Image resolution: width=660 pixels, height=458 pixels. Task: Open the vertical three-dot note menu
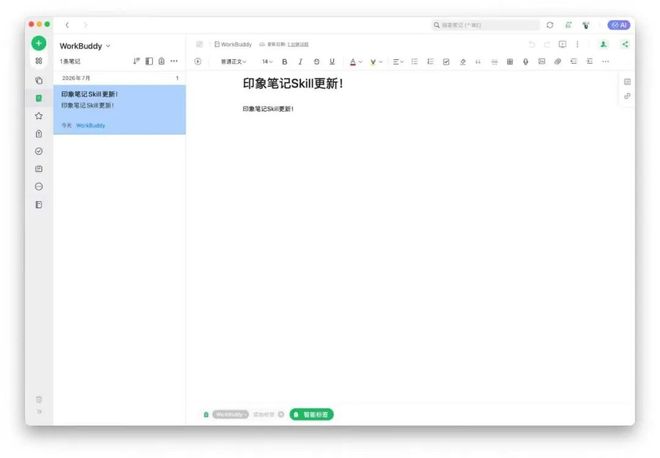pos(578,44)
